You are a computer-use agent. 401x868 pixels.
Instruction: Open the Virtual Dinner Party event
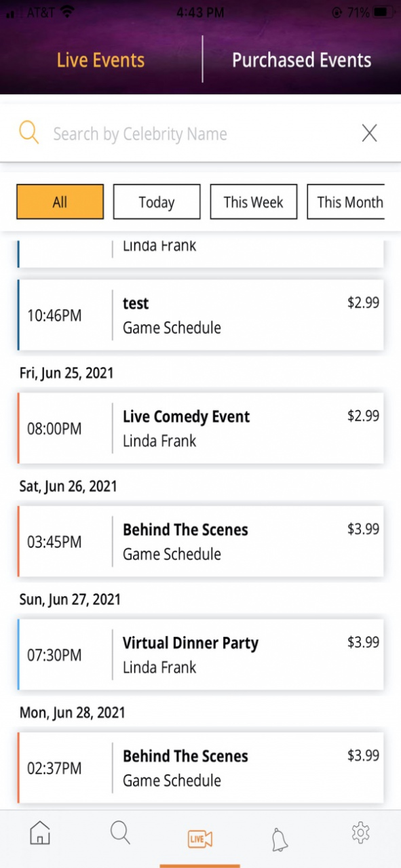[201, 655]
